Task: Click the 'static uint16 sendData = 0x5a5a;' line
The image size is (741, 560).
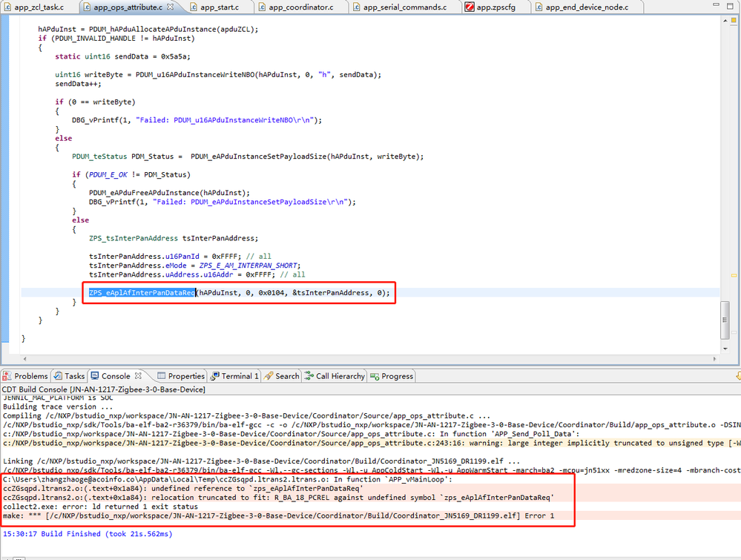Action: click(x=123, y=56)
